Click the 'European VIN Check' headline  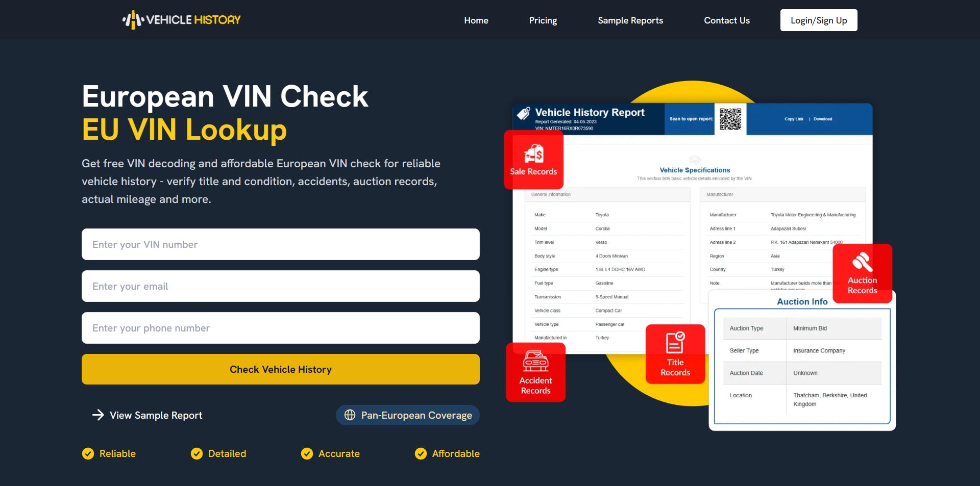coord(225,96)
